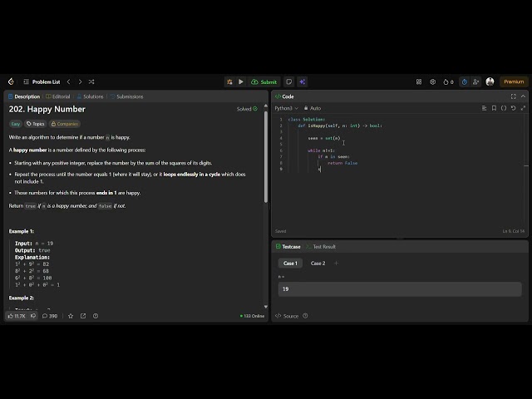Run the code with play button

click(241, 81)
